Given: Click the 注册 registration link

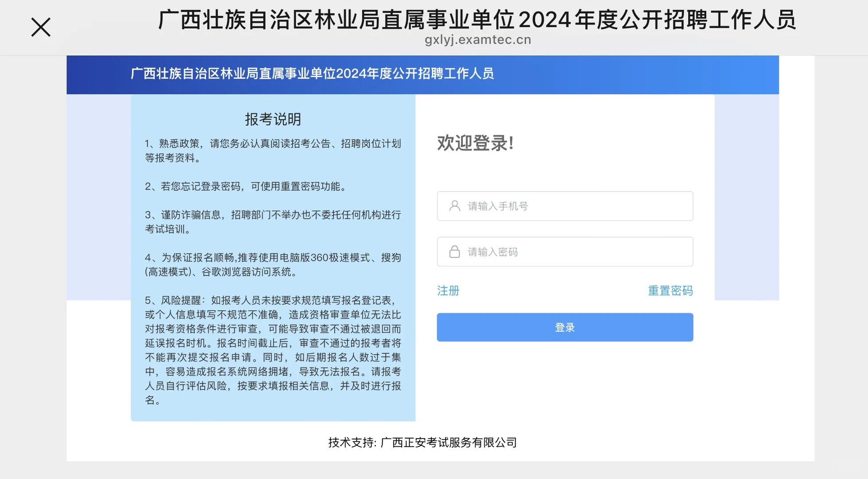Looking at the screenshot, I should pos(448,291).
